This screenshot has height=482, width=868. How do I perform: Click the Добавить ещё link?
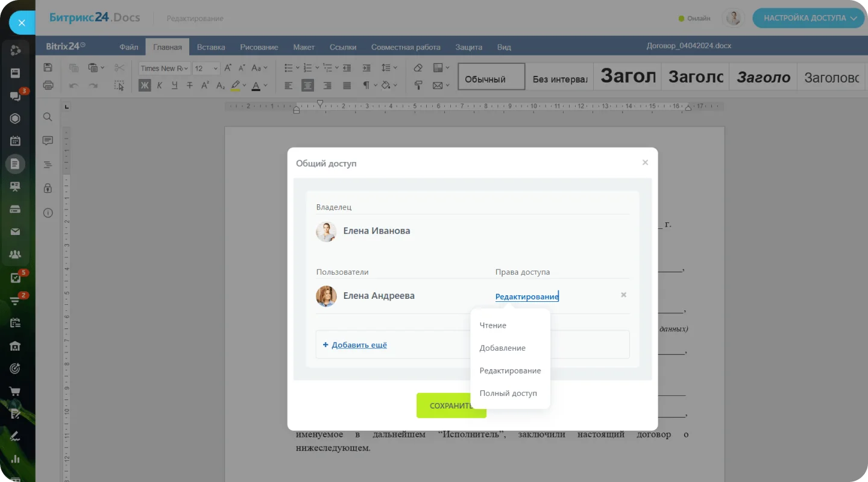pos(359,345)
